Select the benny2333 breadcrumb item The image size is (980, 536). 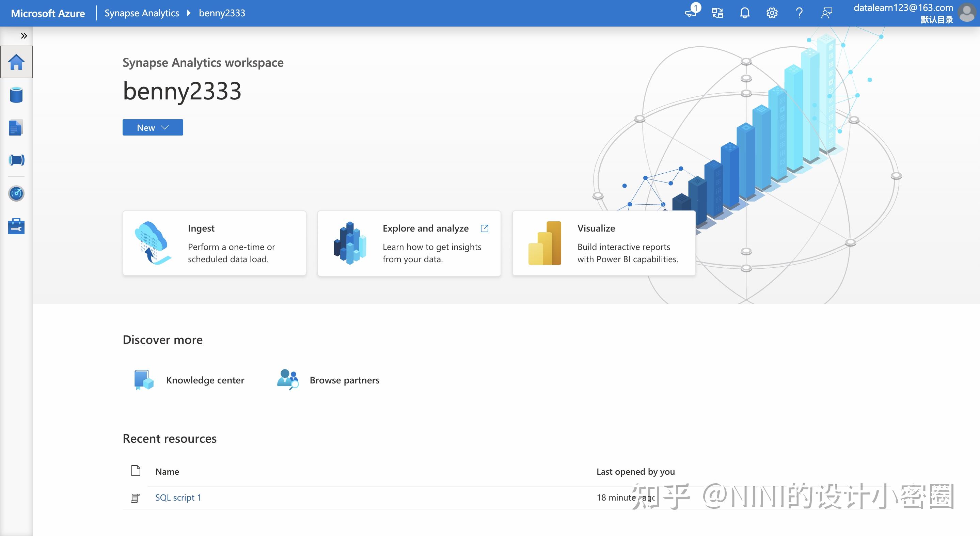coord(223,13)
